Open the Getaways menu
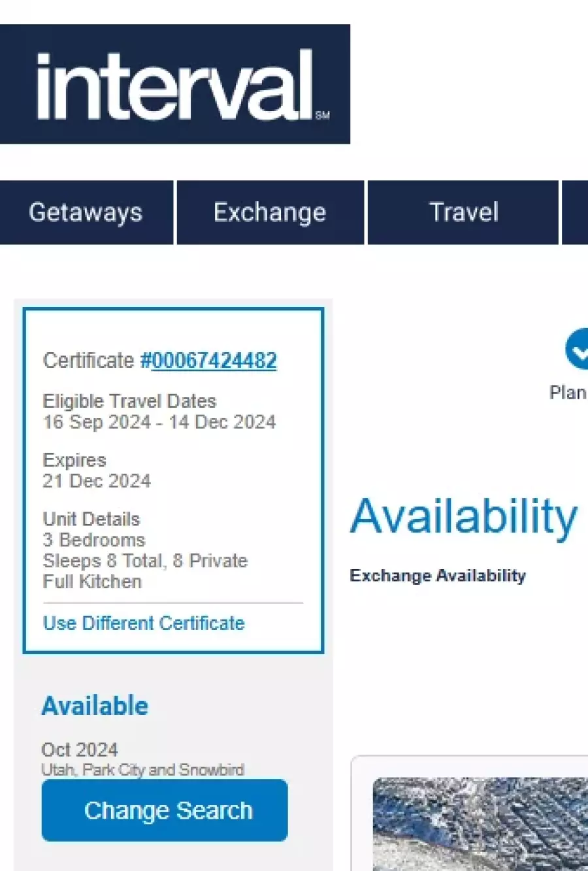This screenshot has width=588, height=871. click(86, 213)
